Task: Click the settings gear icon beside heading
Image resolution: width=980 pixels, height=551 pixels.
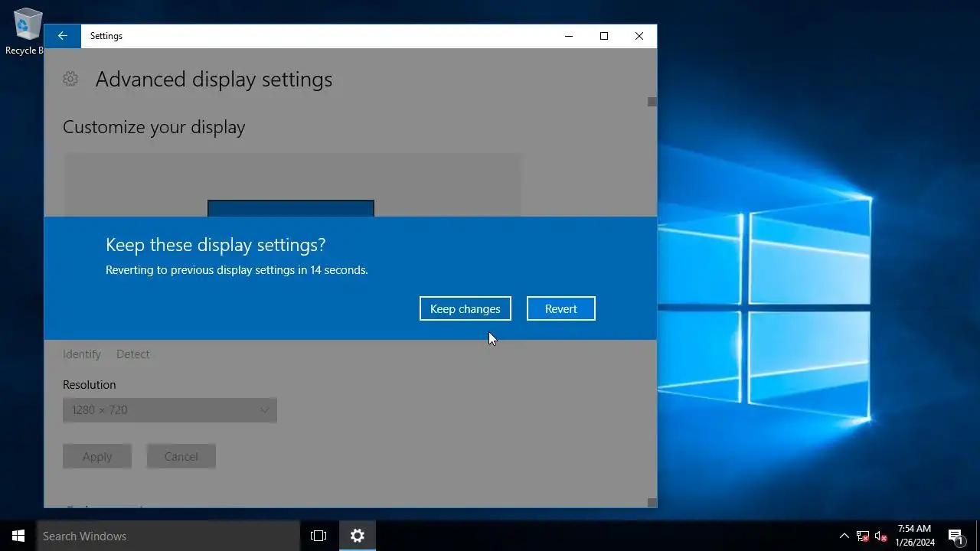Action: (70, 79)
